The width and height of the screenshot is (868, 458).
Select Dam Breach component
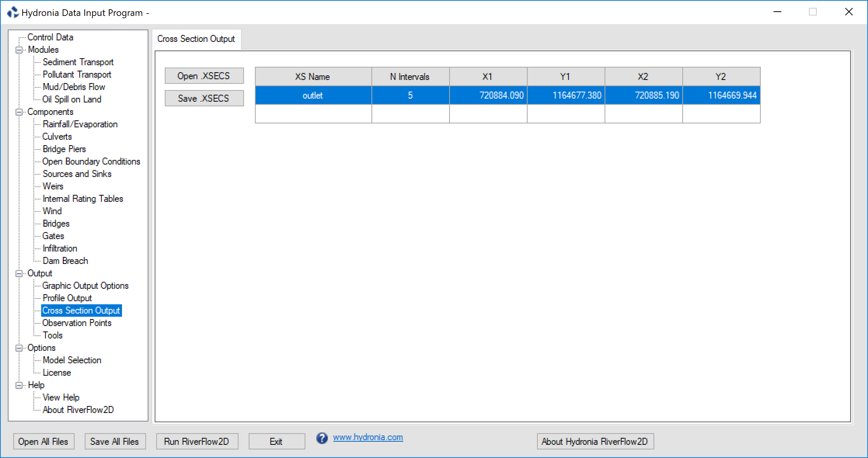pos(65,261)
